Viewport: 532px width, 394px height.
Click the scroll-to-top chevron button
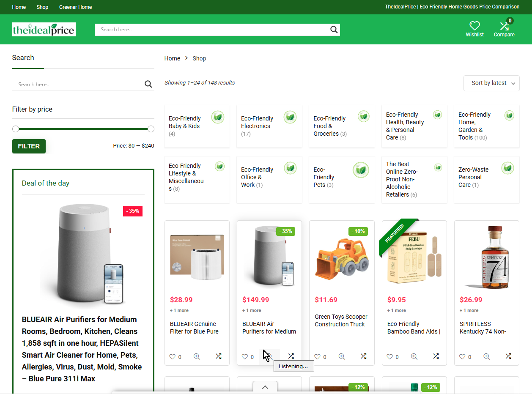(265, 387)
